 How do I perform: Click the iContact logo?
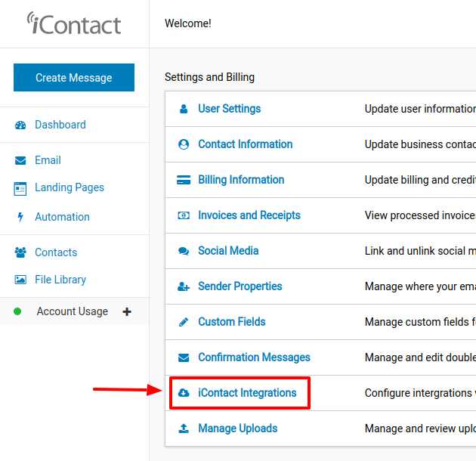pos(74,23)
